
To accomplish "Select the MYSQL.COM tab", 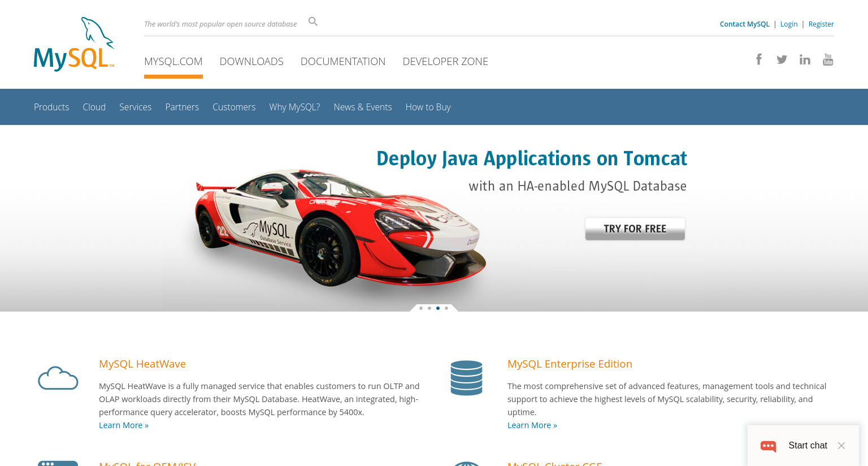I will [173, 61].
